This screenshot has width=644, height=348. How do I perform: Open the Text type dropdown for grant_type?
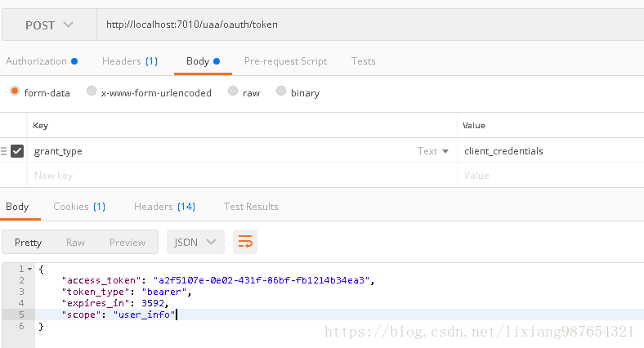(x=433, y=151)
